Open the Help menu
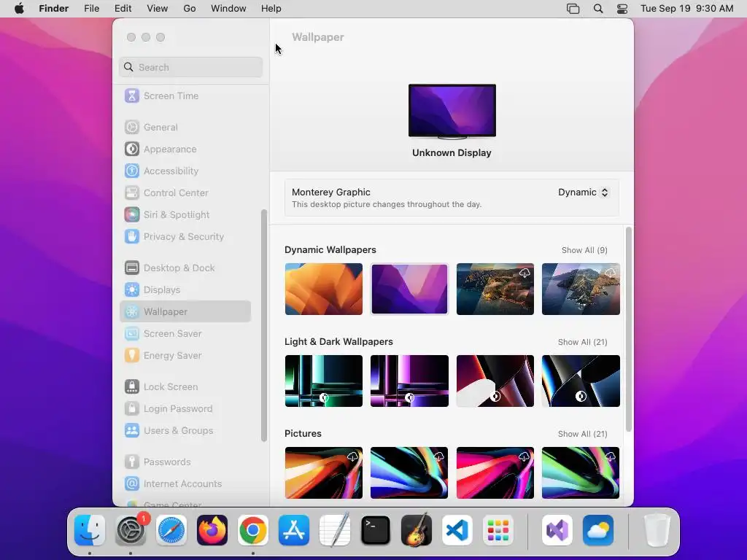 tap(271, 9)
